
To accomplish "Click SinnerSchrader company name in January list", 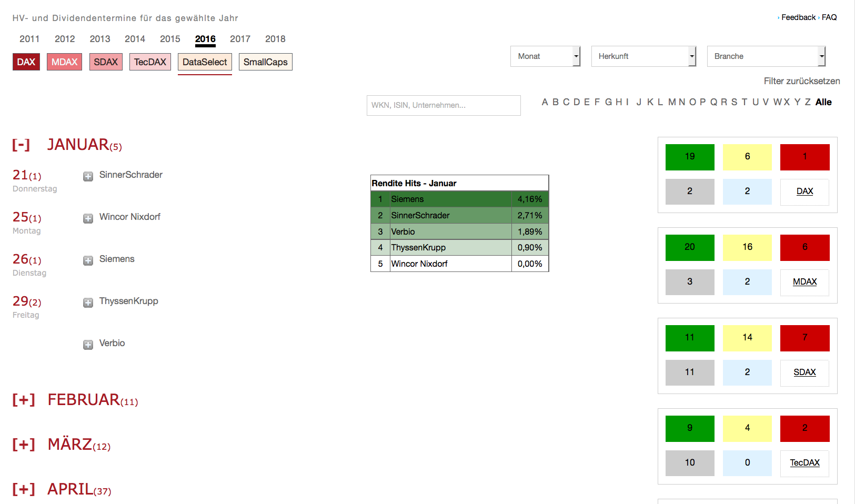I will 131,175.
